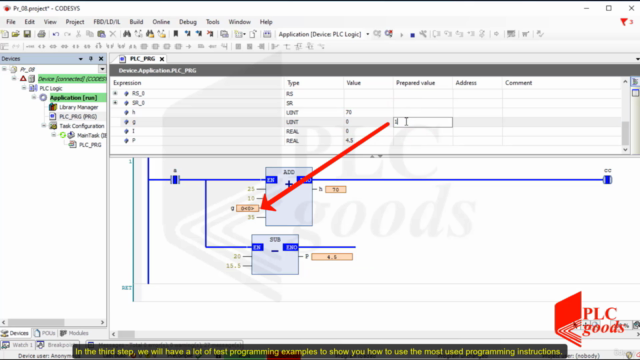640x360 pixels.
Task: Click the Prepared value column header
Action: (x=416, y=83)
